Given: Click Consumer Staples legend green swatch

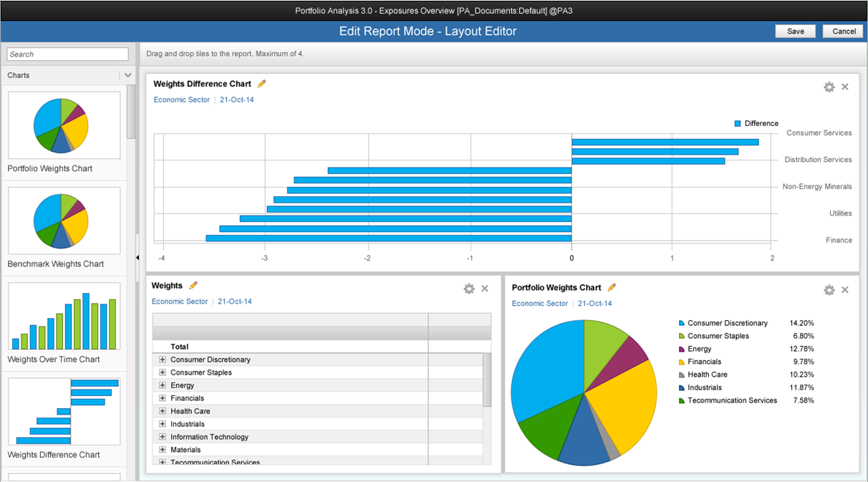Looking at the screenshot, I should (681, 336).
